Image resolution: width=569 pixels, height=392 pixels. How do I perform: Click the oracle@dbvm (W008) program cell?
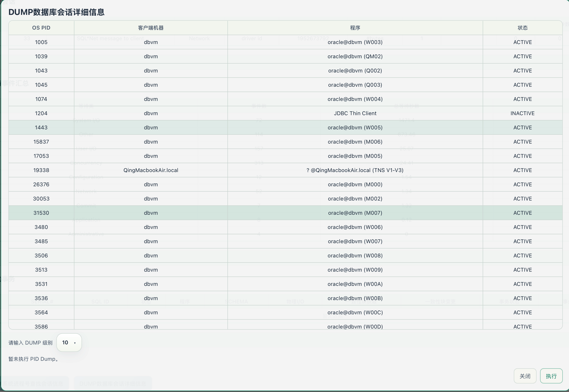[355, 256]
